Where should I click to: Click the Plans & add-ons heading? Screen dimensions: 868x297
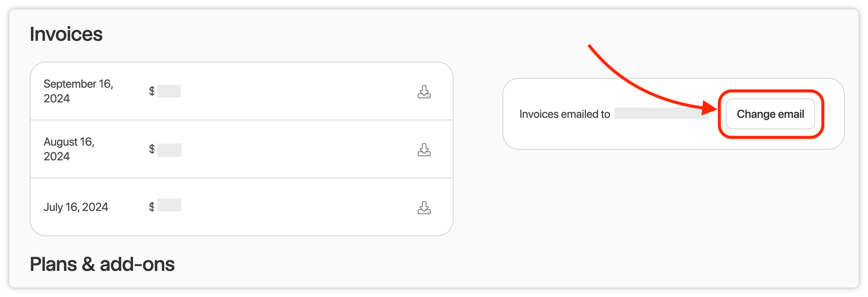[x=102, y=264]
